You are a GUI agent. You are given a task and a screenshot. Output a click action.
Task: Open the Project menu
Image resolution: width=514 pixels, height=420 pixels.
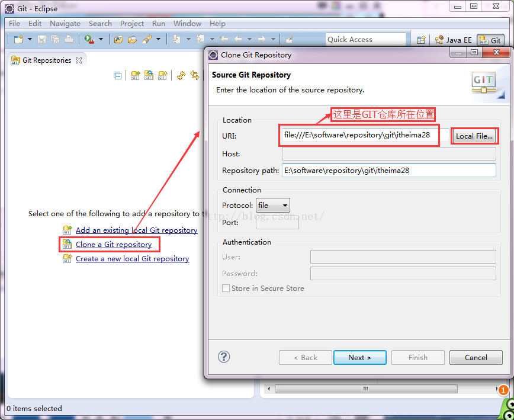click(x=132, y=24)
